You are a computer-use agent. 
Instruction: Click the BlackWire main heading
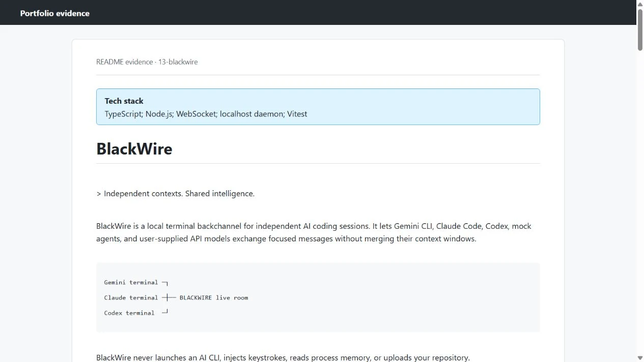pos(134,148)
